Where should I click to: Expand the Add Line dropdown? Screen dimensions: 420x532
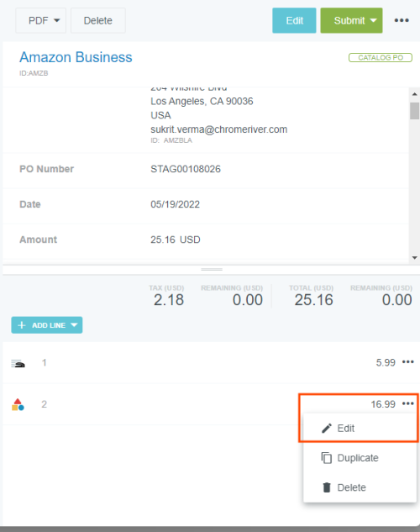(x=74, y=325)
